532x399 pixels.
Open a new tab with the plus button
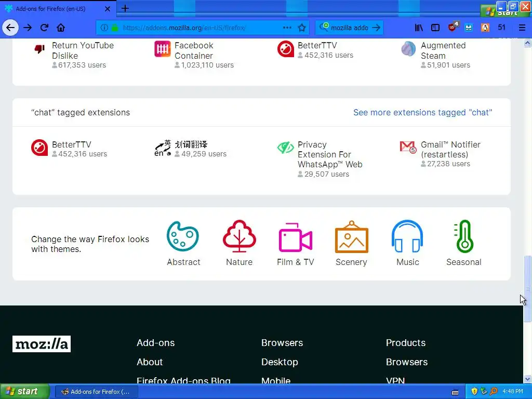pos(125,8)
